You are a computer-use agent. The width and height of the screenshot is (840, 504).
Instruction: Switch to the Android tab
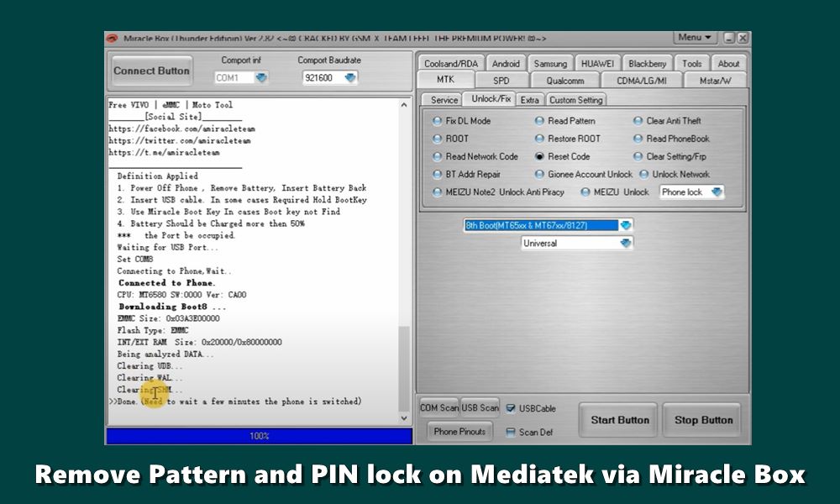point(506,64)
